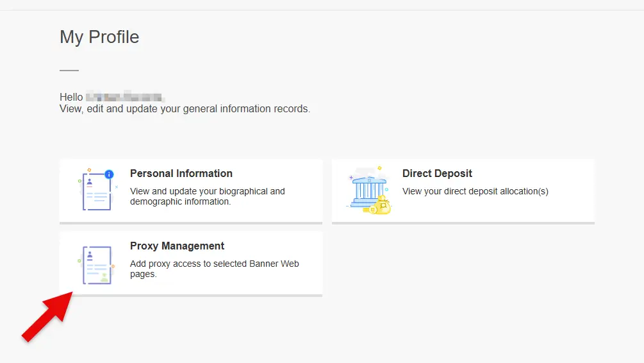
Task: Click the blue info badge on Personal Information
Action: pos(109,174)
